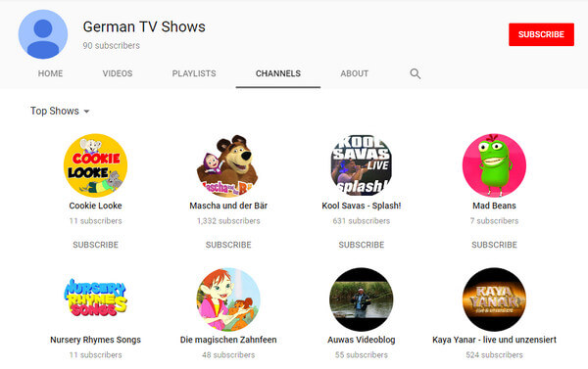
Task: Open the Kool Savas Splash channel avatar
Action: pyautogui.click(x=362, y=165)
